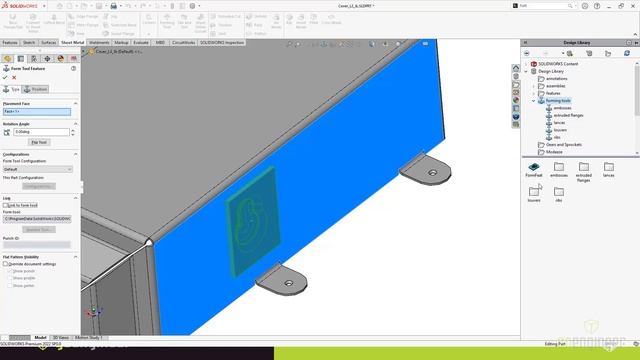Screen dimensions: 640x360
Task: Open the Surfaces ribbon tab
Action: coord(49,42)
